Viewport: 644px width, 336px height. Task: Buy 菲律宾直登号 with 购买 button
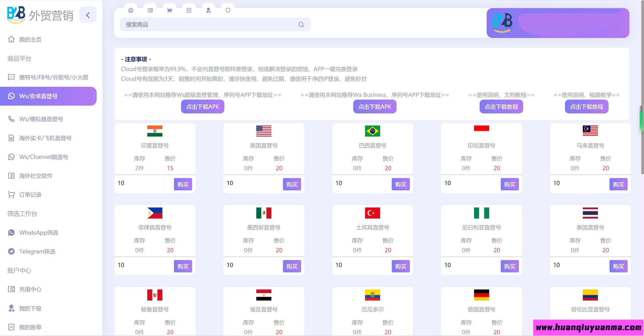[x=183, y=266]
